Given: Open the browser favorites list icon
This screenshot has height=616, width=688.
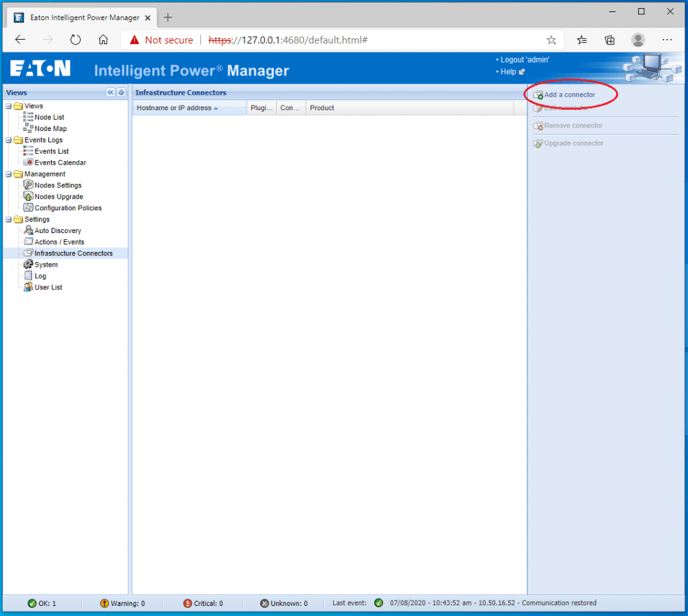Looking at the screenshot, I should (x=582, y=40).
